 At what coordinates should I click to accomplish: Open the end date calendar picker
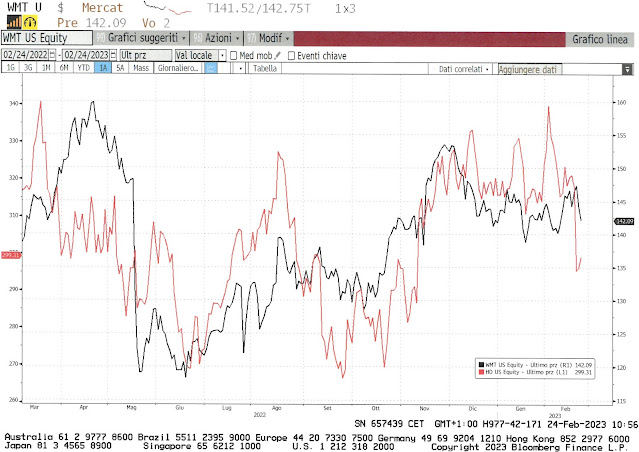pos(113,55)
